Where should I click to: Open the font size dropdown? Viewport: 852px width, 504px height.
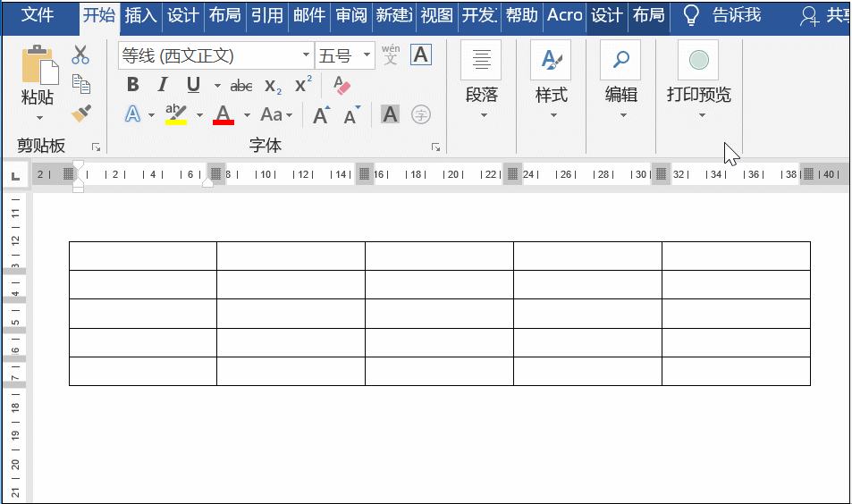[367, 55]
